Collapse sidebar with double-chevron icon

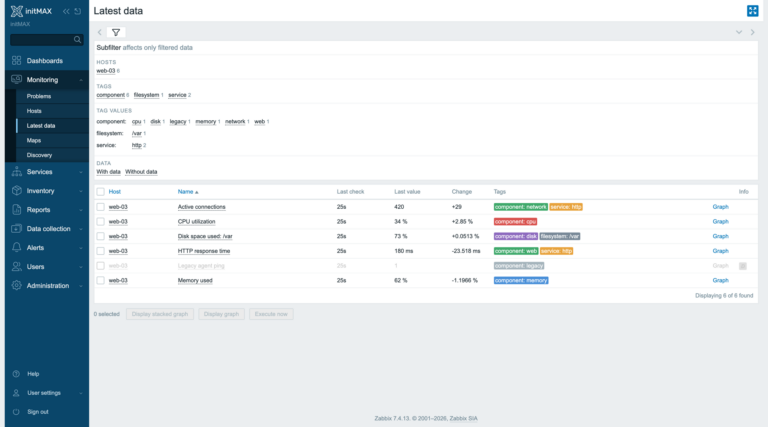click(66, 11)
